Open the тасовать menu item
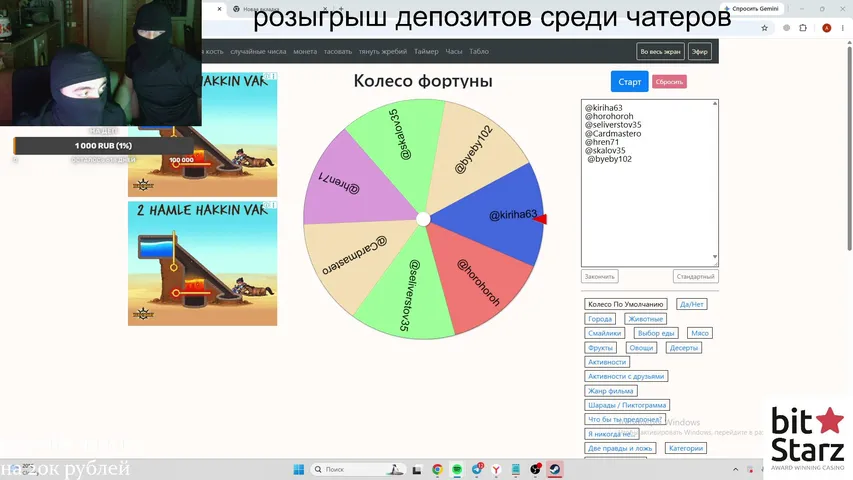Viewport: 853px width, 480px height. (338, 51)
